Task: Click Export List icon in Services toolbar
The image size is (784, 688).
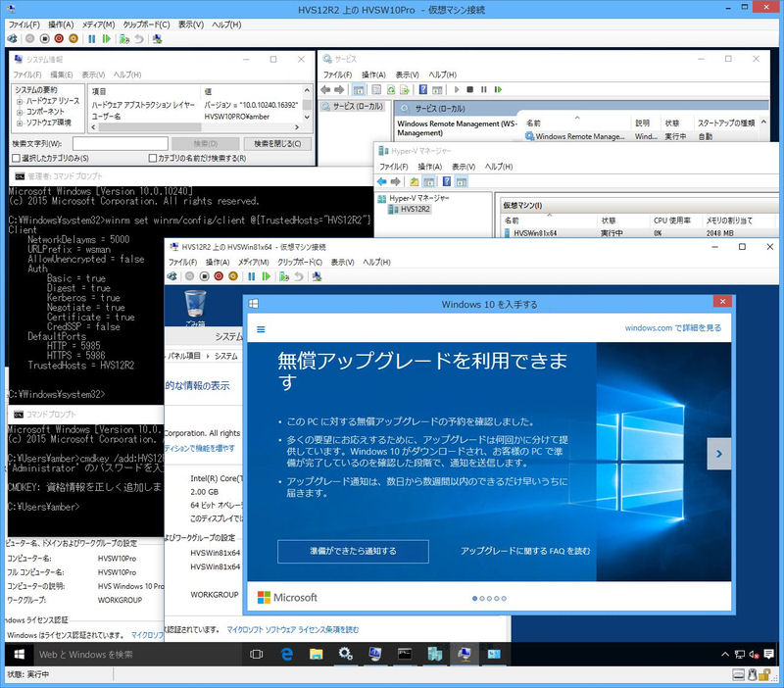Action: [x=405, y=89]
